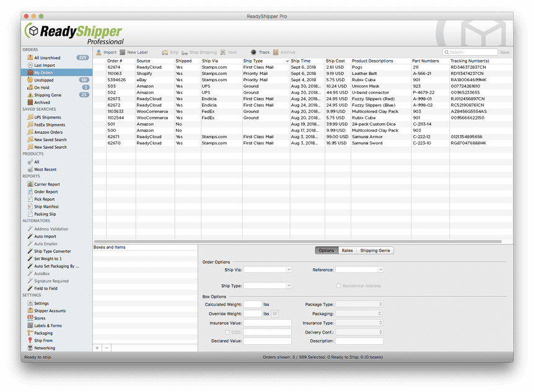Open Ship Type Converter wand icon
Screen dimensions: 534x392
(x=30, y=251)
